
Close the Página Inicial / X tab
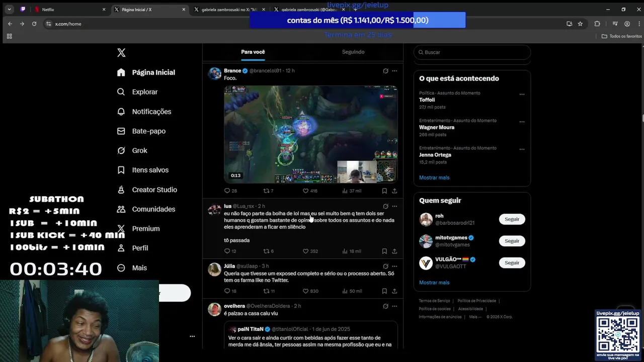pos(184,10)
